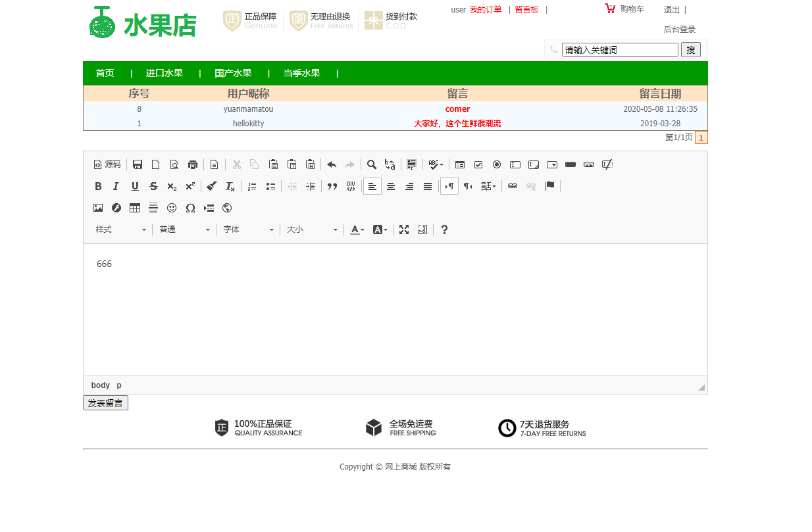
Task: Print the editor content
Action: click(192, 164)
